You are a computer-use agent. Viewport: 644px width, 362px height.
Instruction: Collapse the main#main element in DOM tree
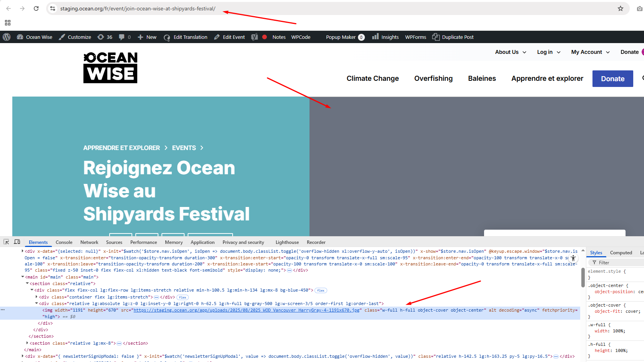tap(23, 277)
